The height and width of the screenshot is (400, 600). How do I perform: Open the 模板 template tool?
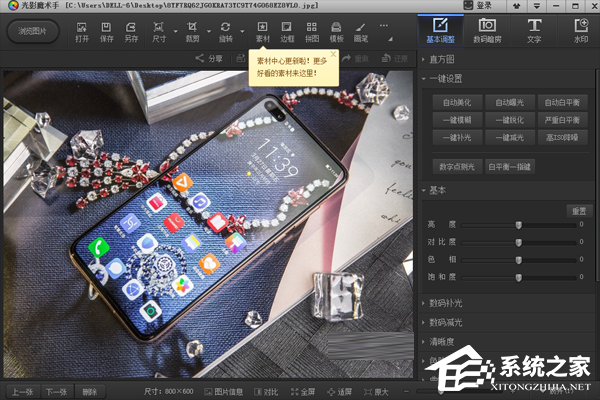336,32
